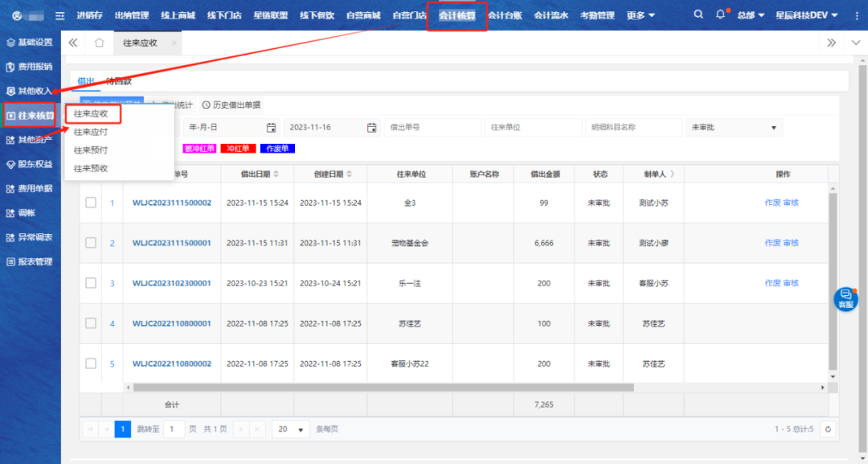Click 作废 link in the first row
The image size is (868, 464).
[772, 203]
